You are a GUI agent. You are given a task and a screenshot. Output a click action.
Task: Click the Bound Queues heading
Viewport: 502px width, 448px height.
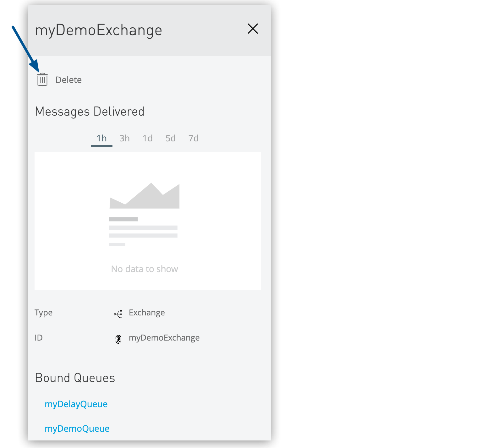(x=75, y=378)
